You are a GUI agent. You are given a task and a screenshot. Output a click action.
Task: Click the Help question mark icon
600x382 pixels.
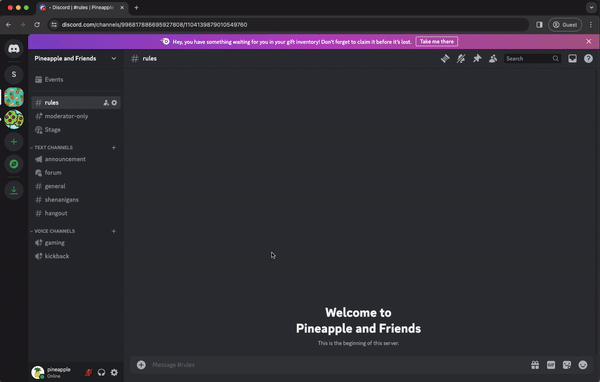588,59
